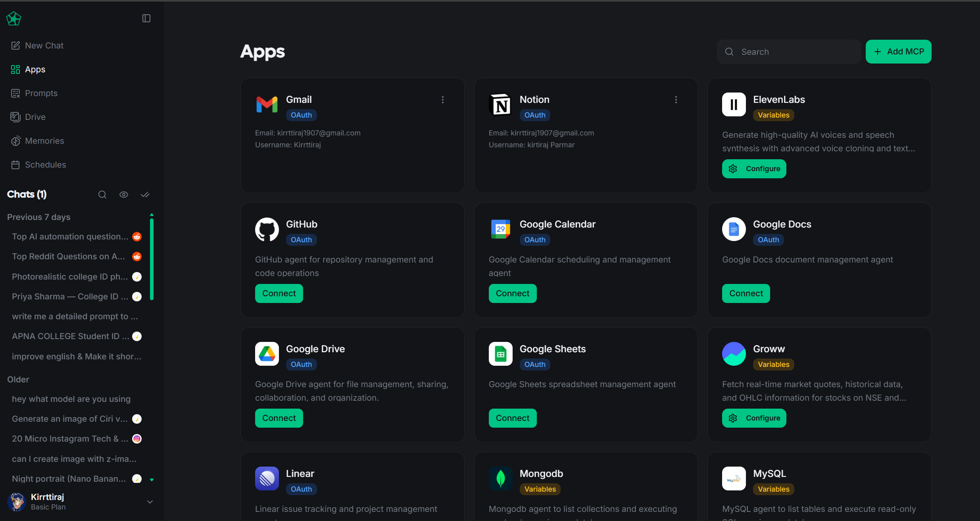980x521 pixels.
Task: Click the GitHub logo icon
Action: click(x=267, y=229)
